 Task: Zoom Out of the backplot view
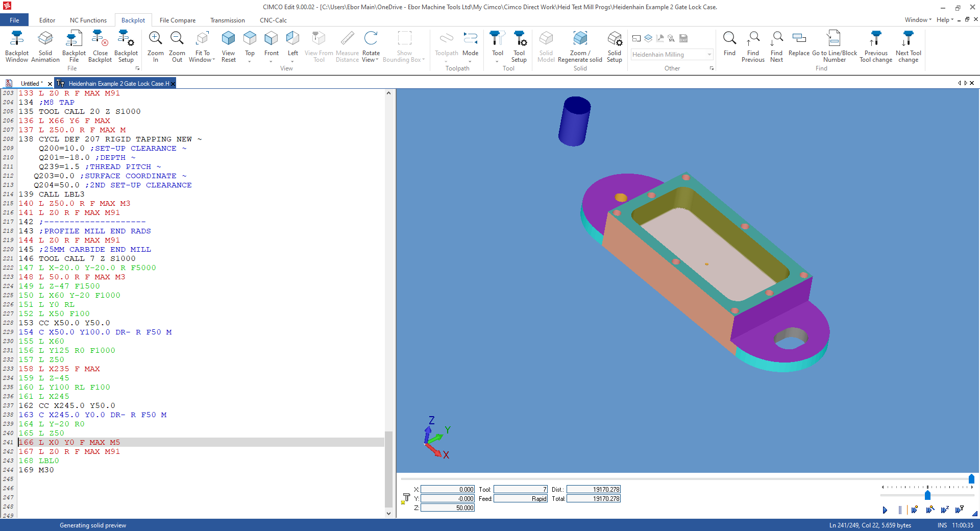point(177,46)
